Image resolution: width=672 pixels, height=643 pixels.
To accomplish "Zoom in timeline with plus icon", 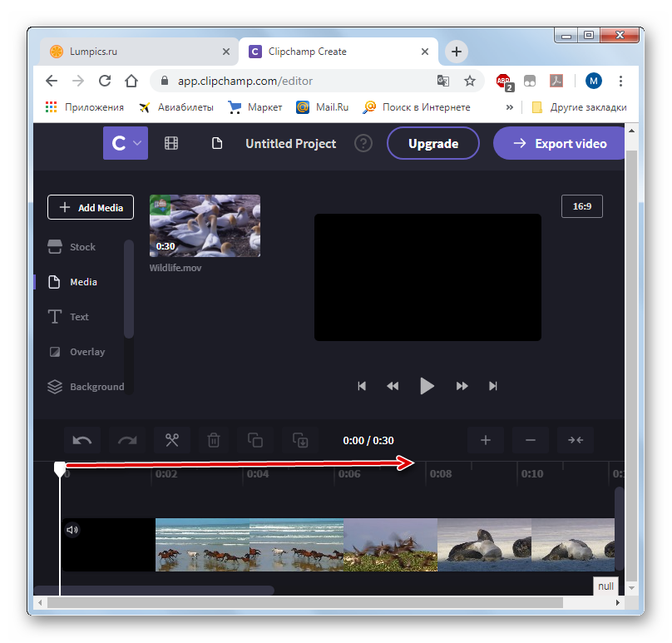I will click(486, 440).
